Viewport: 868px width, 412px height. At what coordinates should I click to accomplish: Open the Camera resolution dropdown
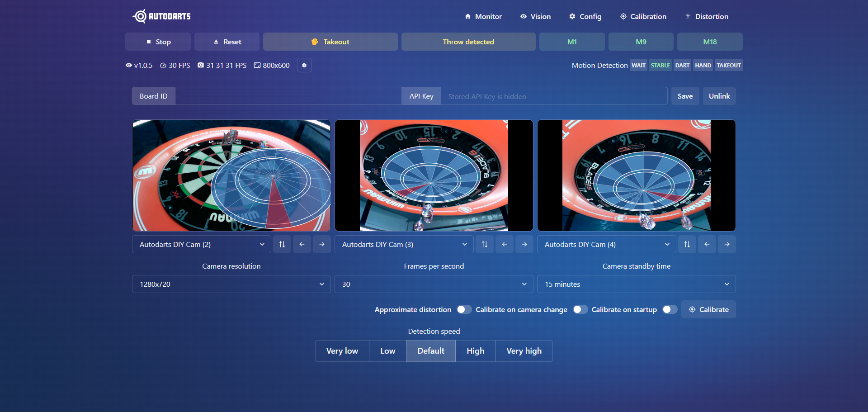(x=231, y=284)
